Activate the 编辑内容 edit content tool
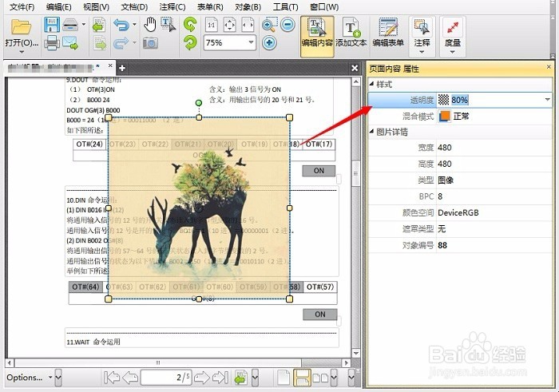 [317, 37]
